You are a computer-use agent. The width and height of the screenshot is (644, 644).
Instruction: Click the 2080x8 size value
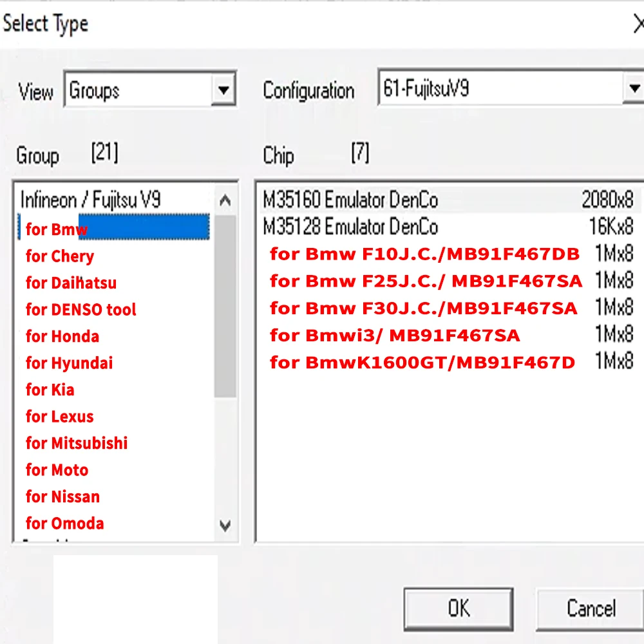607,200
